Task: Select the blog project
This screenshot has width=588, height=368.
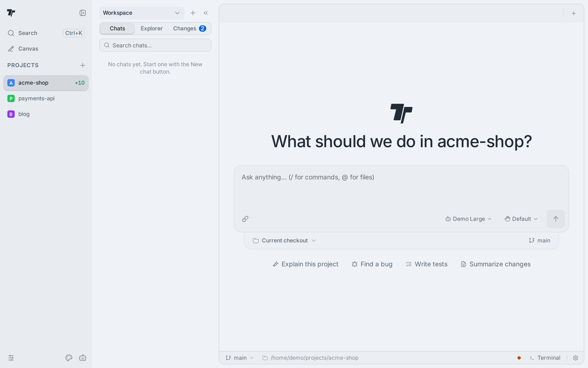Action: 46,114
